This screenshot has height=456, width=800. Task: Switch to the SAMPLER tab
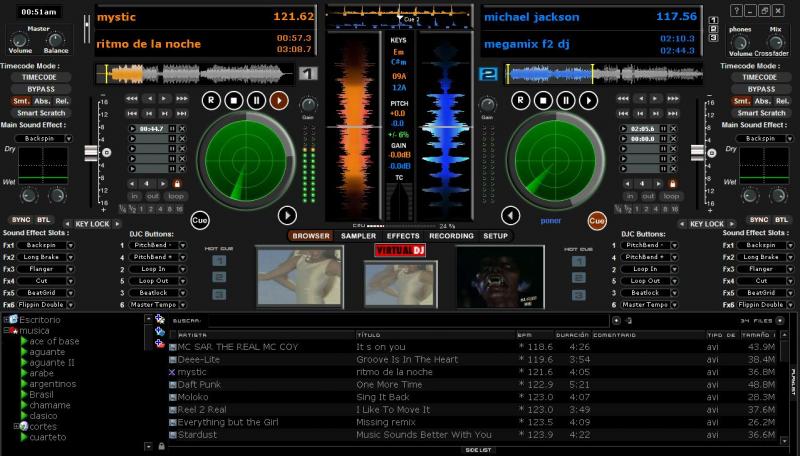pos(358,236)
